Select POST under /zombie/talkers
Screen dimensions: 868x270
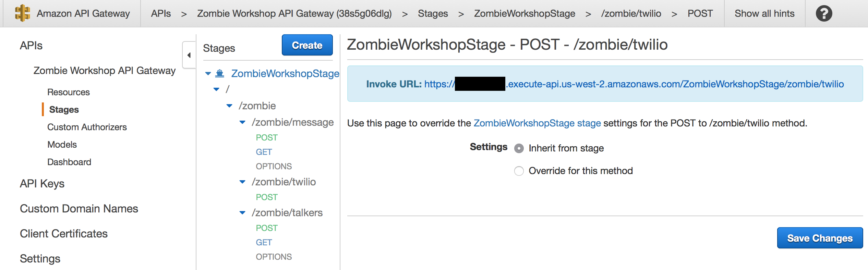pyautogui.click(x=267, y=228)
